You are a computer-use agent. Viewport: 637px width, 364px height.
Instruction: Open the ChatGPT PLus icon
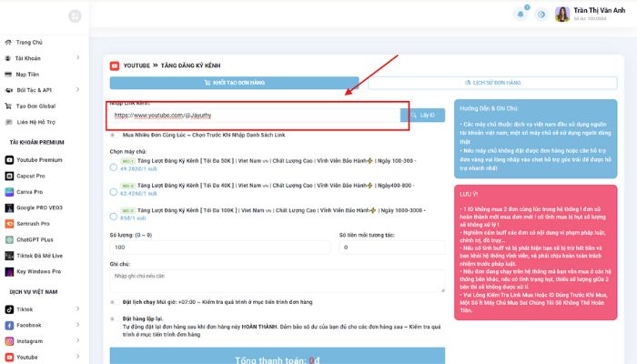tap(9, 239)
